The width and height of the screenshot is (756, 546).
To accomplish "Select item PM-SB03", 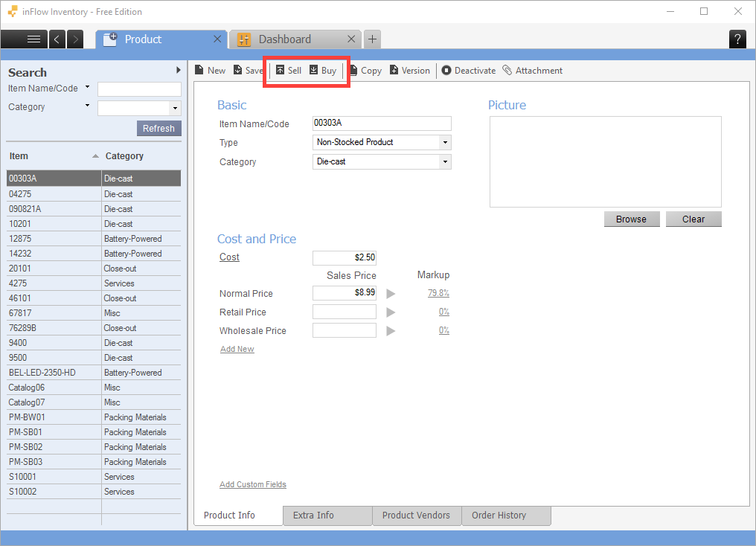I will pyautogui.click(x=94, y=462).
